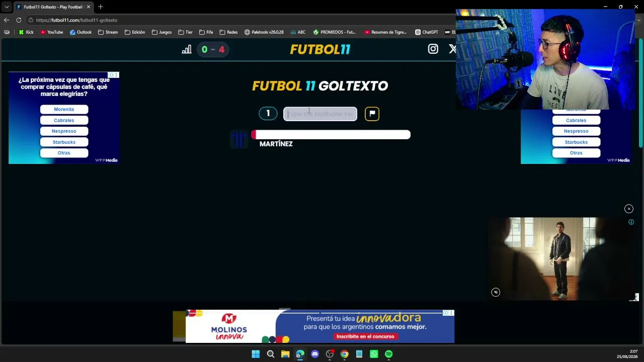Open the statistics bar chart icon
Viewport: 644px width, 362px height.
[187, 49]
